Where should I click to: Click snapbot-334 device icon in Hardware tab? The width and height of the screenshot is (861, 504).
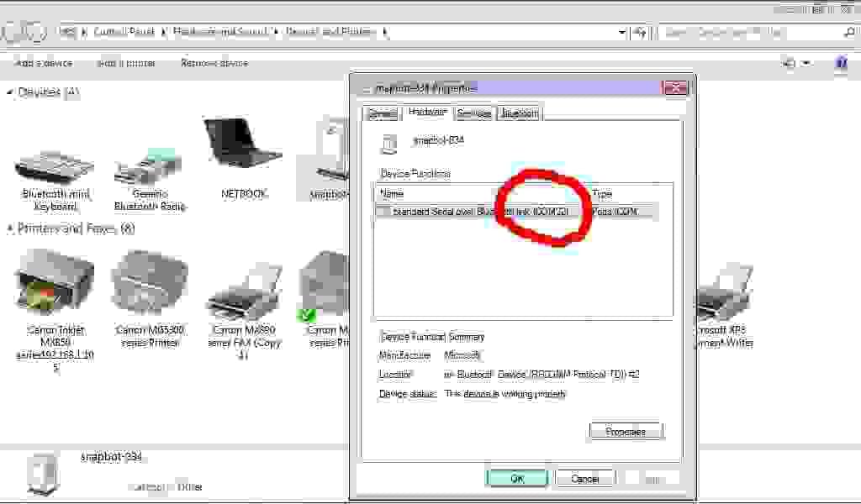pyautogui.click(x=388, y=144)
